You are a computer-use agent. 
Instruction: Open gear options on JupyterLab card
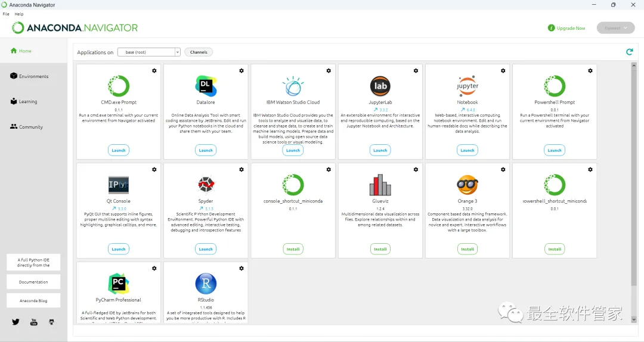click(416, 71)
